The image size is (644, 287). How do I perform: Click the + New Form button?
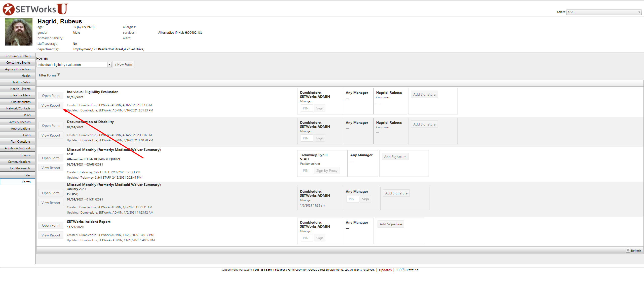[123, 65]
